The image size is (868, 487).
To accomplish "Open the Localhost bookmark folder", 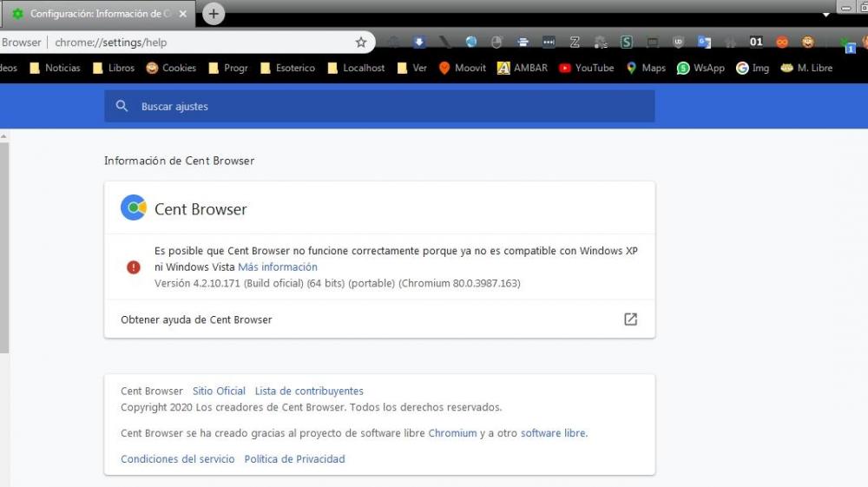I will click(356, 68).
